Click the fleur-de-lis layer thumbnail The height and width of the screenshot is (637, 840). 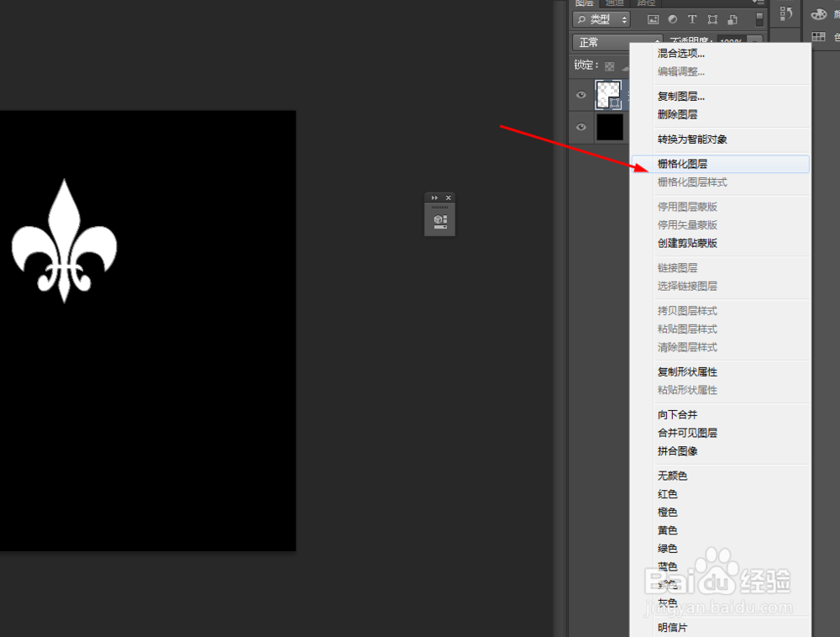608,94
